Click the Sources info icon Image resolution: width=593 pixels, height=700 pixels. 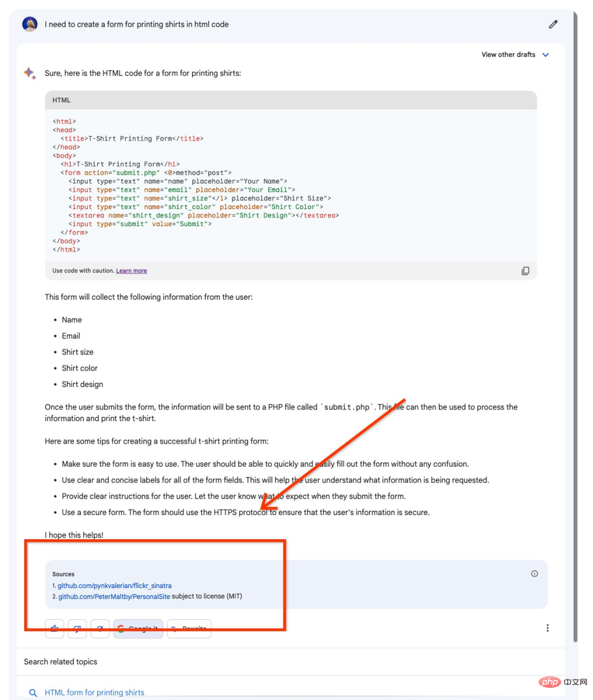pos(534,574)
